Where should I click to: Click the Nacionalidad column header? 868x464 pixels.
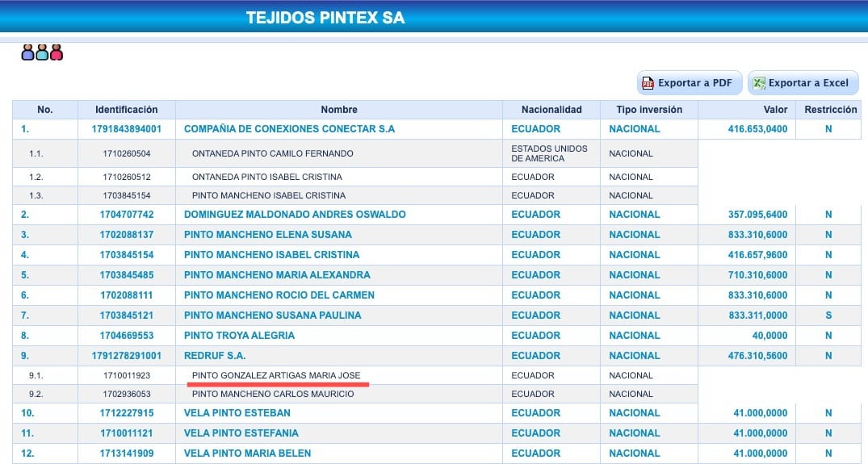click(551, 110)
